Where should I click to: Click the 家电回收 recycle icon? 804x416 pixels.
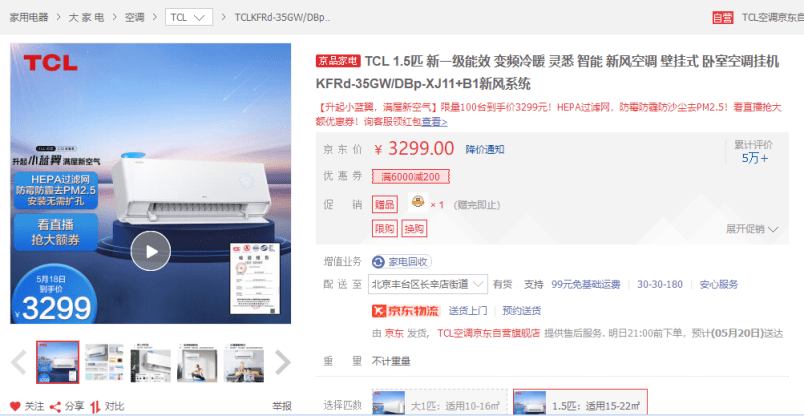pyautogui.click(x=378, y=262)
